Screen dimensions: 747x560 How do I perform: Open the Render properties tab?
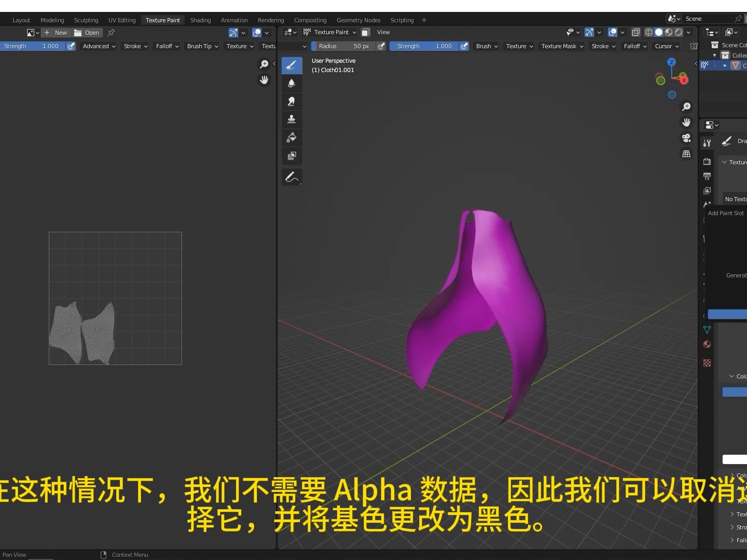[x=707, y=162]
